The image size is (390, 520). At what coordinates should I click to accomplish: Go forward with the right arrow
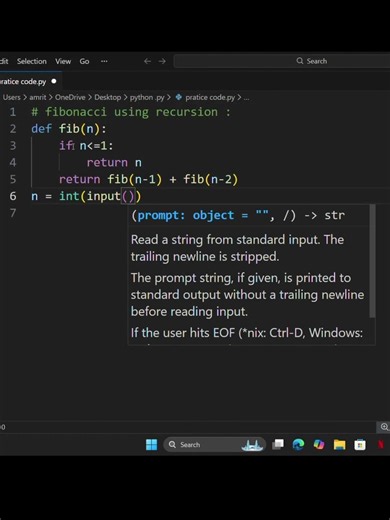[162, 61]
